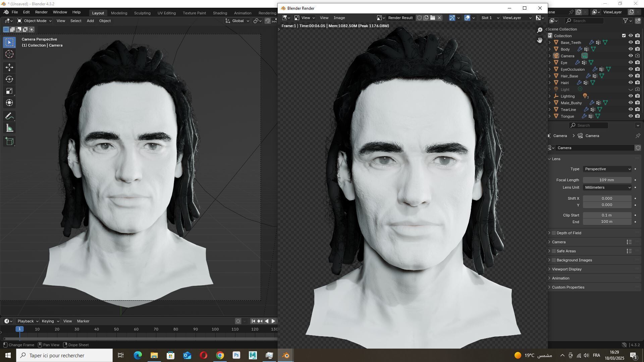Viewport: 644px width, 362px height.
Task: Collapse the Lens panel
Action: click(556, 159)
